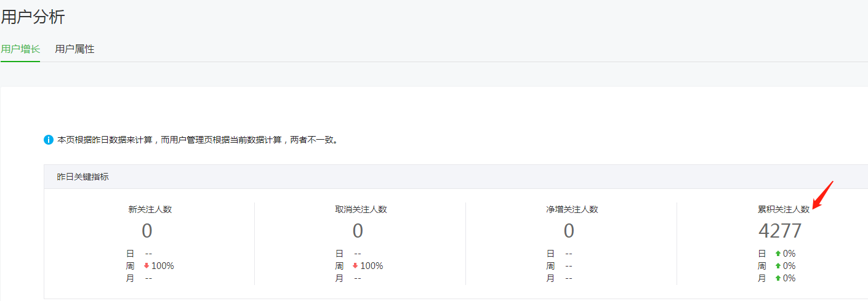
Task: Select the 用户增长 tab
Action: [x=20, y=49]
